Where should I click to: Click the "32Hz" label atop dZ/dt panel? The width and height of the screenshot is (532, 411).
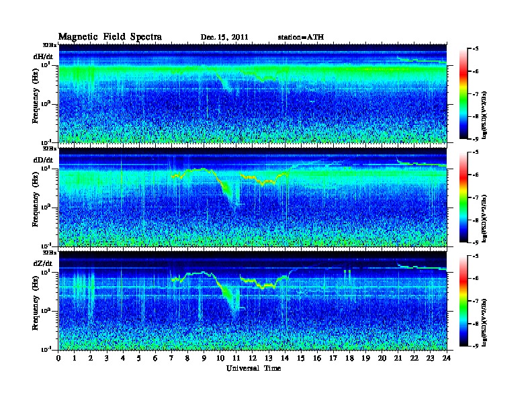(x=50, y=253)
